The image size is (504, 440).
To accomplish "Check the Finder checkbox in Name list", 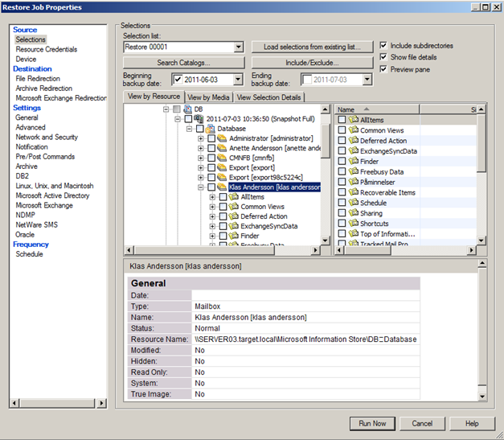I will [x=342, y=161].
